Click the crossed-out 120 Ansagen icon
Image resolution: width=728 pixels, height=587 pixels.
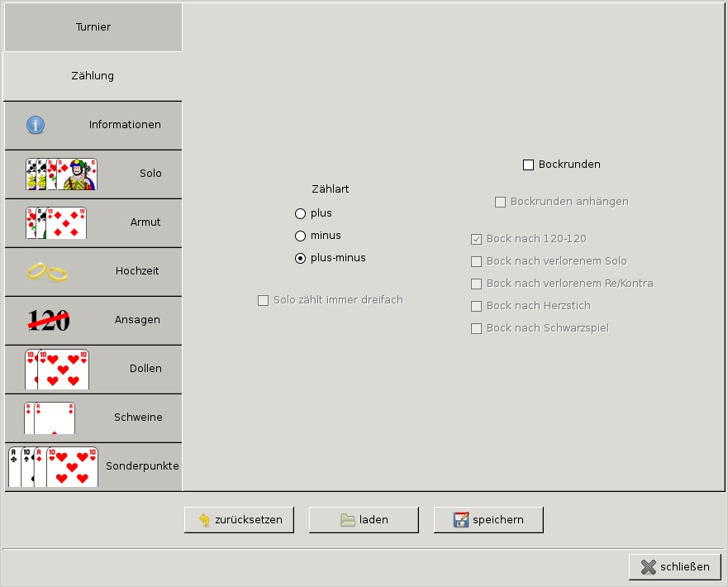[x=49, y=320]
